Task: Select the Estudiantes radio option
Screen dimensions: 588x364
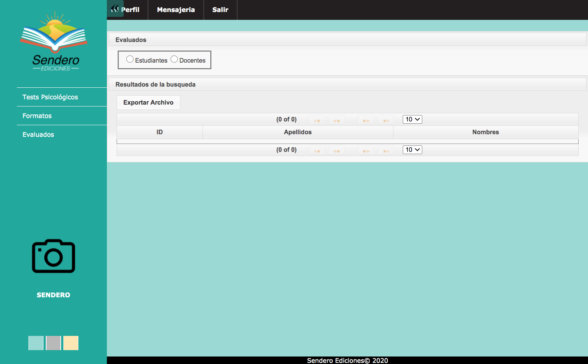Action: (x=130, y=60)
